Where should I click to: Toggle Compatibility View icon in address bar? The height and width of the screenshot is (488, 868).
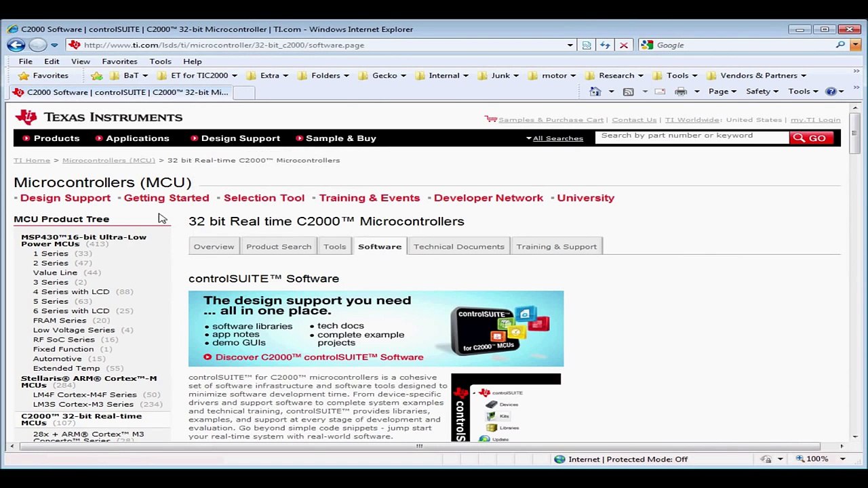tap(587, 45)
